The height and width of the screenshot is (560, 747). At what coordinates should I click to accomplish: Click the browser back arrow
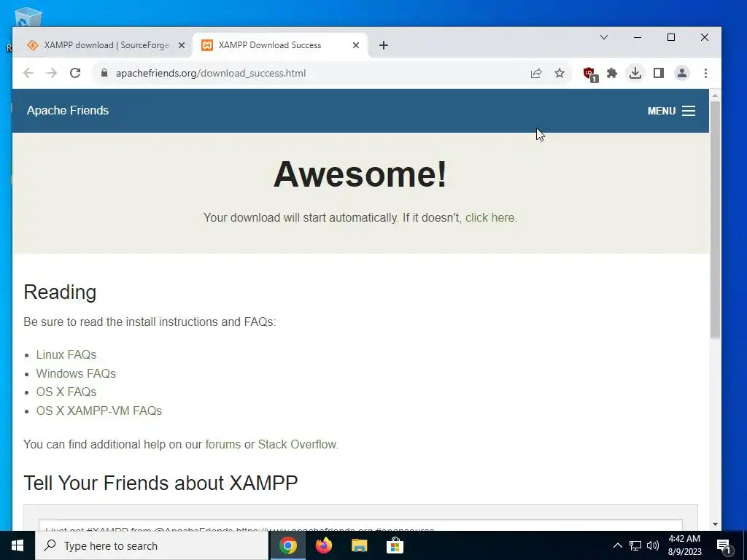pyautogui.click(x=28, y=74)
